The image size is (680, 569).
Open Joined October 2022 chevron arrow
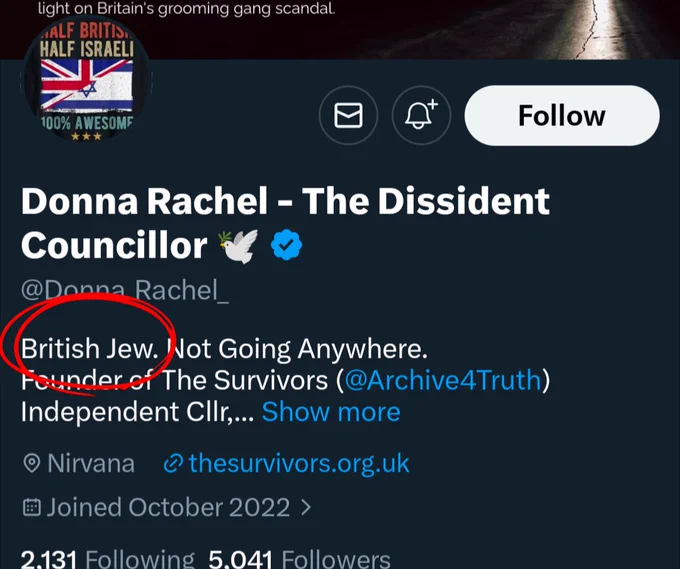306,507
